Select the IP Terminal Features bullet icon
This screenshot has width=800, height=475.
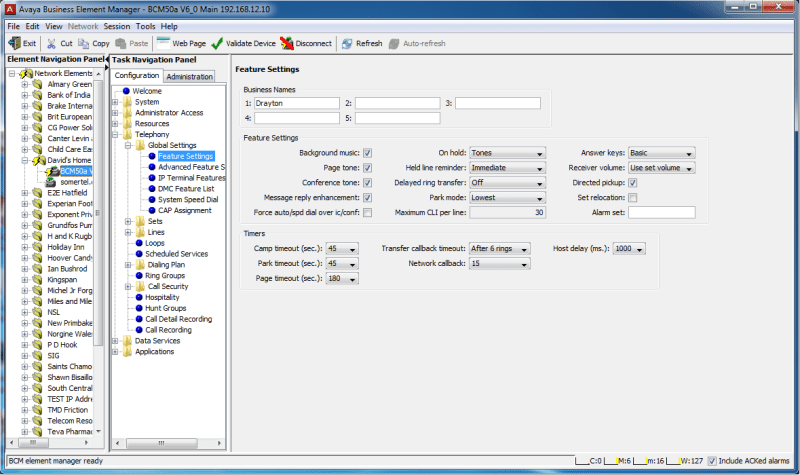click(x=152, y=178)
